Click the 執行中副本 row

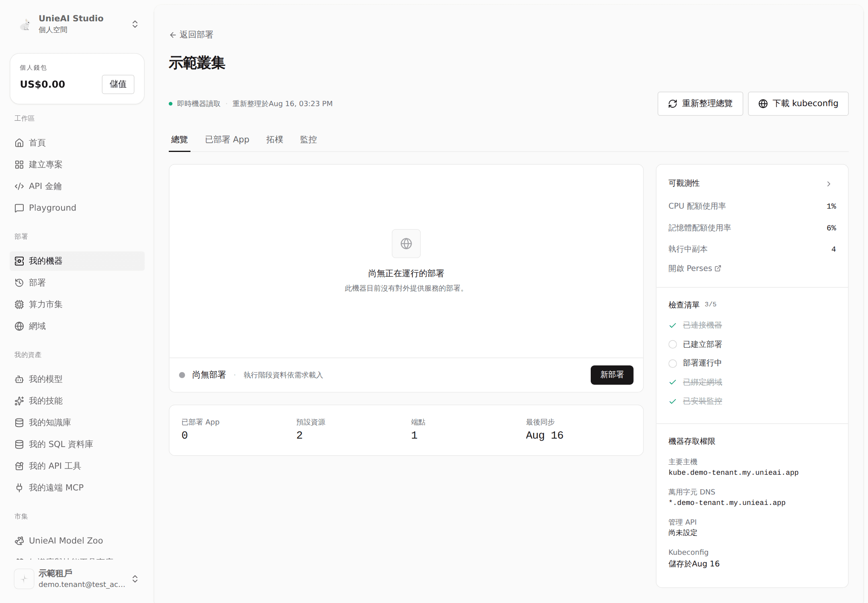pos(752,249)
